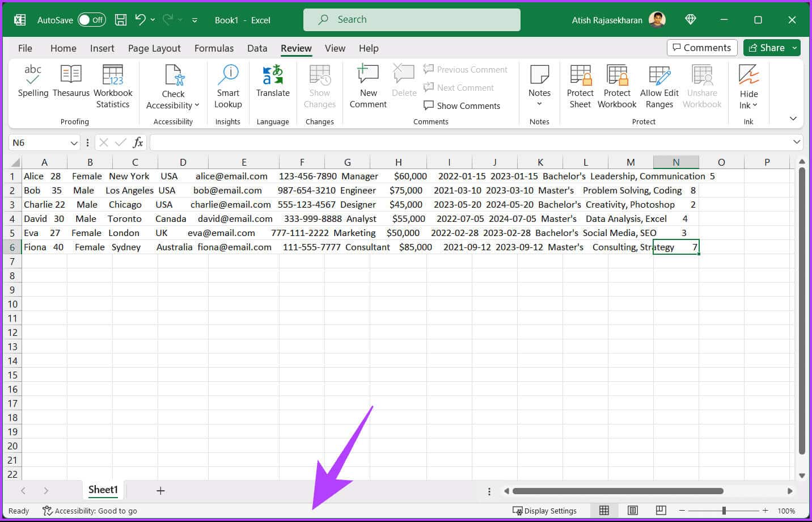Image resolution: width=812 pixels, height=522 pixels.
Task: Select column header A
Action: [x=44, y=162]
